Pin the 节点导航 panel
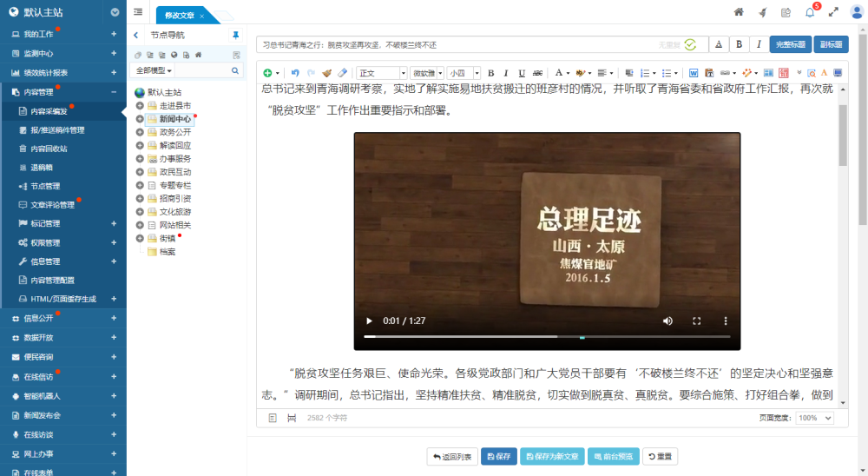 [235, 35]
